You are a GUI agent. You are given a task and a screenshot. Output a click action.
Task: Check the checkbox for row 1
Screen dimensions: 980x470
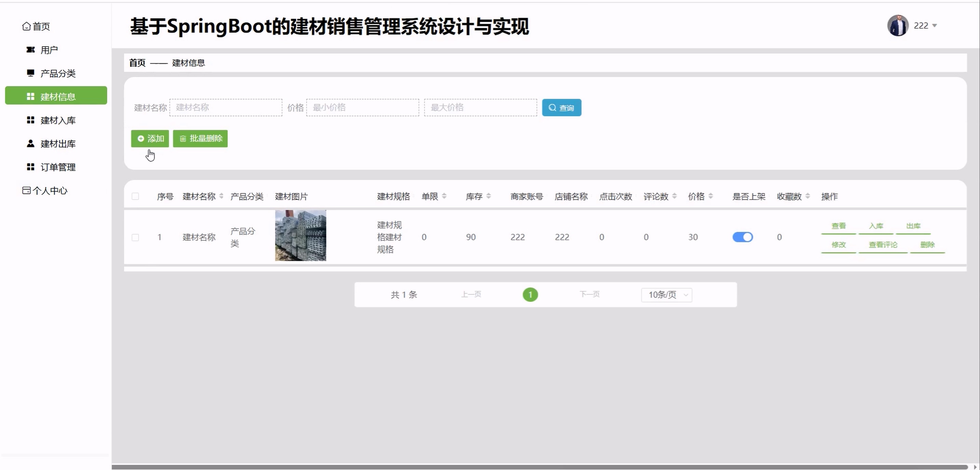(135, 237)
